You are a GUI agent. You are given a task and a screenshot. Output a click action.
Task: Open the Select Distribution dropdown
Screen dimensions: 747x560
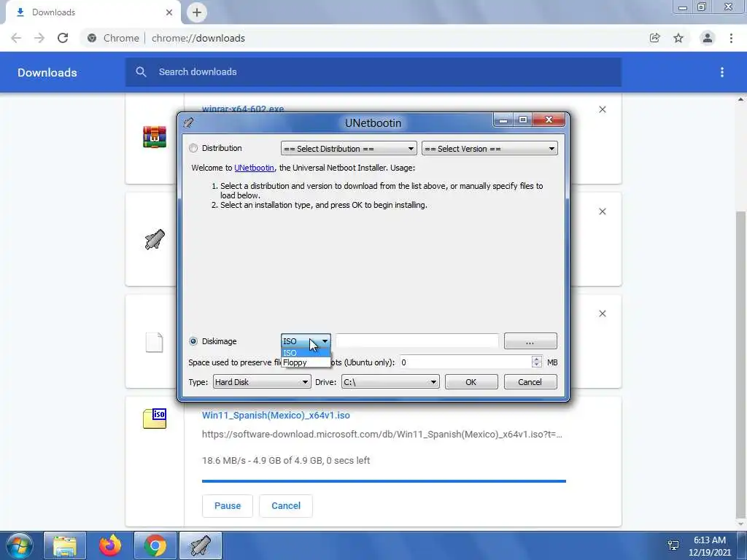coord(349,149)
